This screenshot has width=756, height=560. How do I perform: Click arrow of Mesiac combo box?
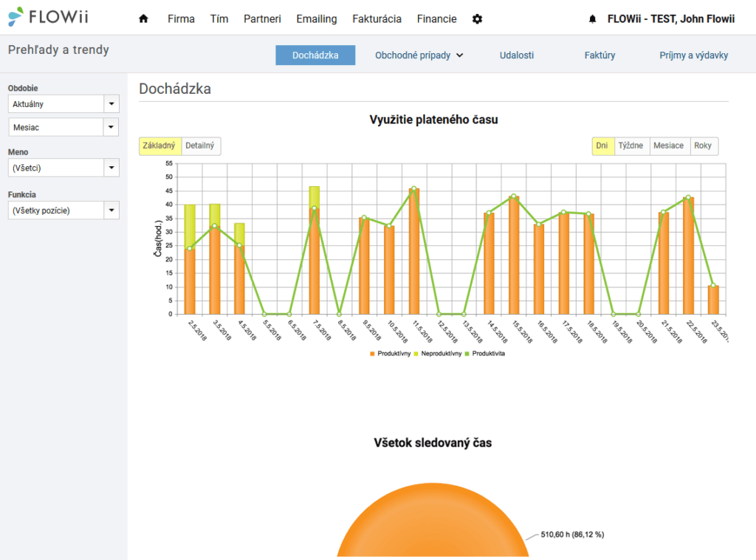point(111,127)
